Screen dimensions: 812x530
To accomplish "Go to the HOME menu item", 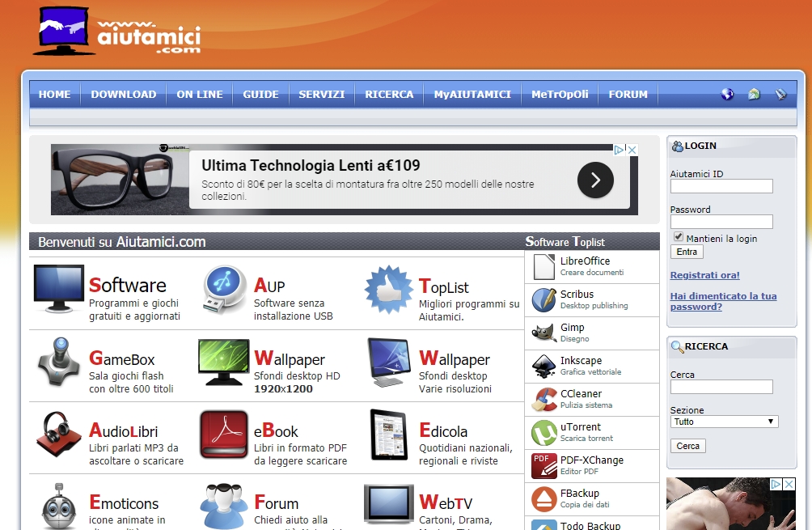I will (54, 95).
